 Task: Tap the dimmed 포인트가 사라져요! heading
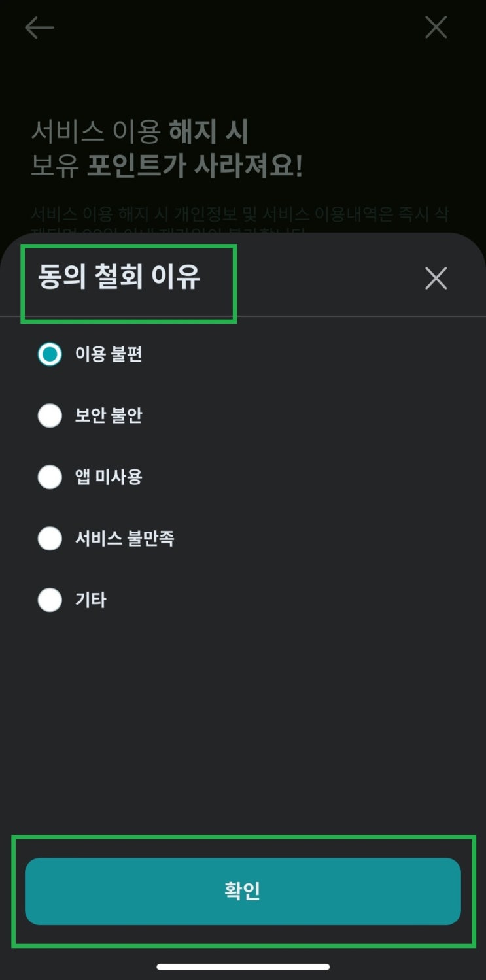(x=195, y=167)
